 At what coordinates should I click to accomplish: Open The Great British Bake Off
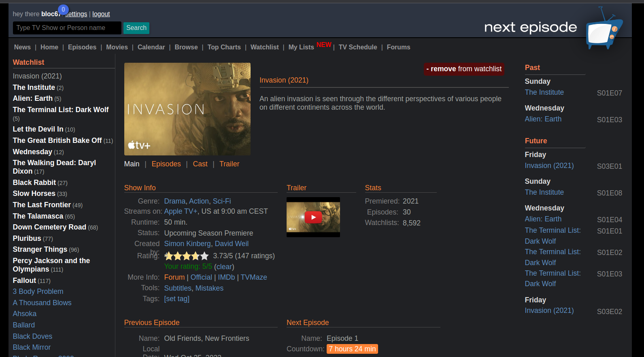(57, 140)
